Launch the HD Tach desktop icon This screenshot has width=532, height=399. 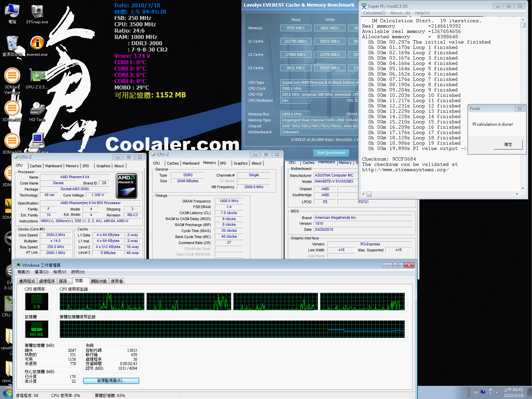[x=37, y=111]
